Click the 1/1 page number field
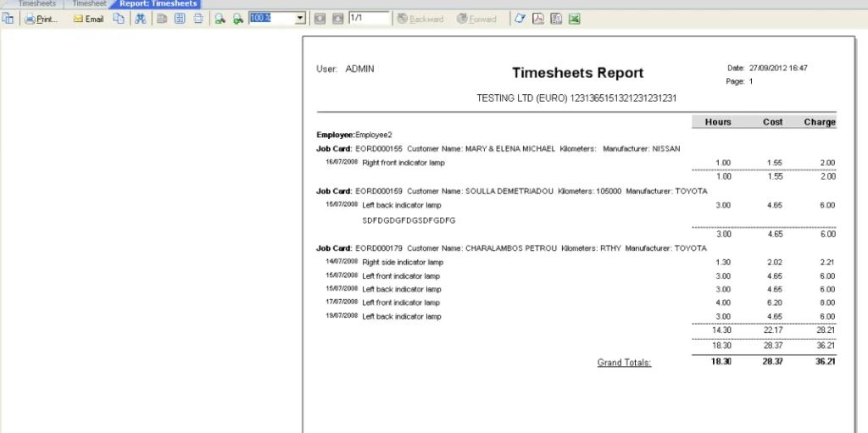 [369, 19]
